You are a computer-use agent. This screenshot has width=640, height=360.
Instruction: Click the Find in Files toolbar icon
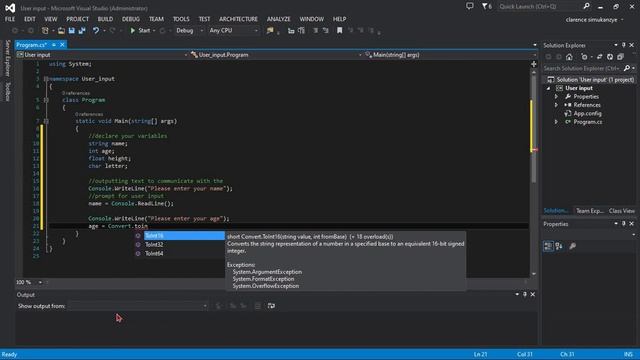pyautogui.click(x=270, y=31)
